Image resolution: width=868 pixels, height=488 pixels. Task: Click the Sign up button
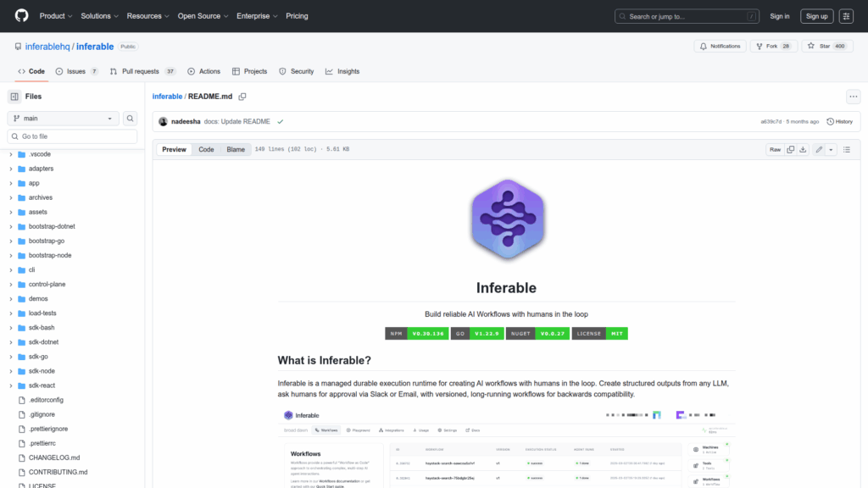pos(817,16)
